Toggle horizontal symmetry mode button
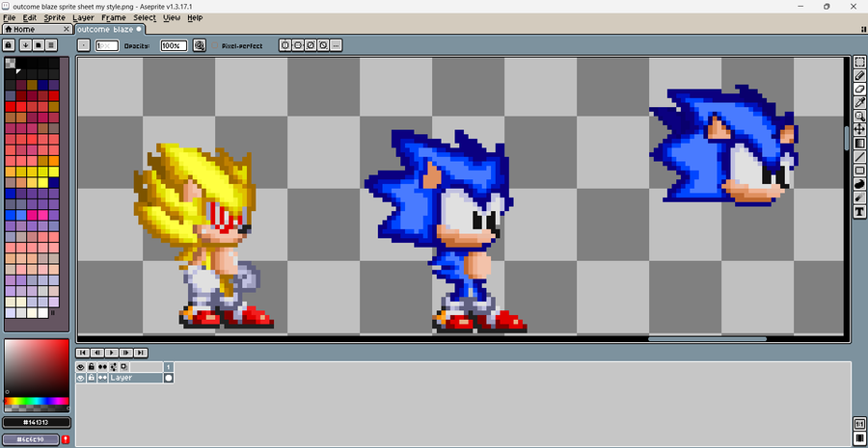Screen dimensions: 868x448 (x=298, y=45)
